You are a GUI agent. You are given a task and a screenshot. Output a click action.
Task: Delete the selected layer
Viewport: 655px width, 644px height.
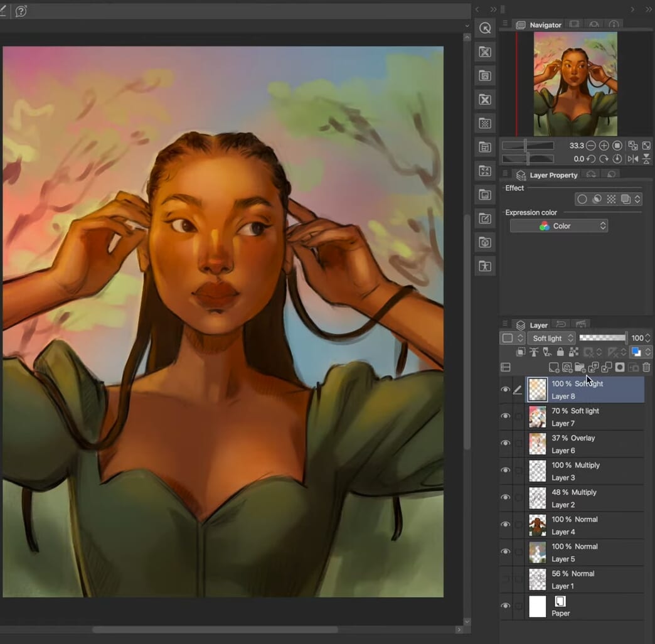646,367
